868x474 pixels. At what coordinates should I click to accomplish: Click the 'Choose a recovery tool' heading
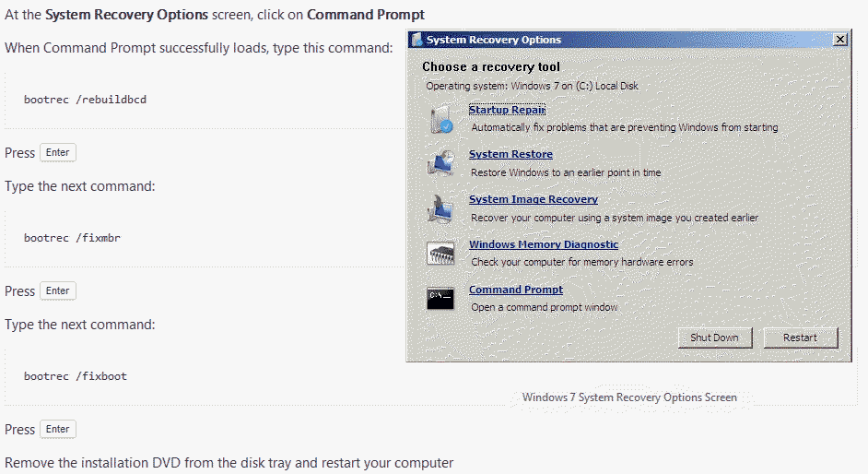(491, 67)
